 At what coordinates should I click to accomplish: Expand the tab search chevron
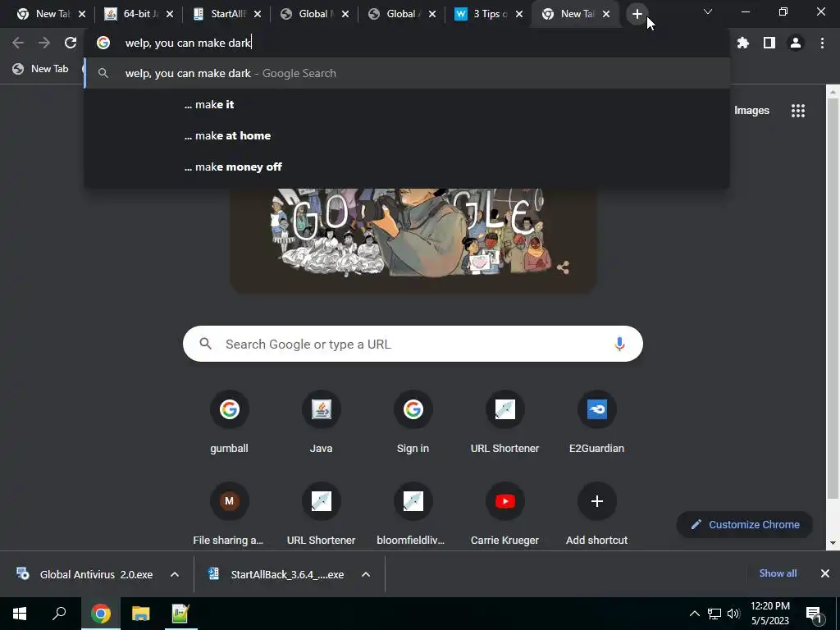pos(708,11)
